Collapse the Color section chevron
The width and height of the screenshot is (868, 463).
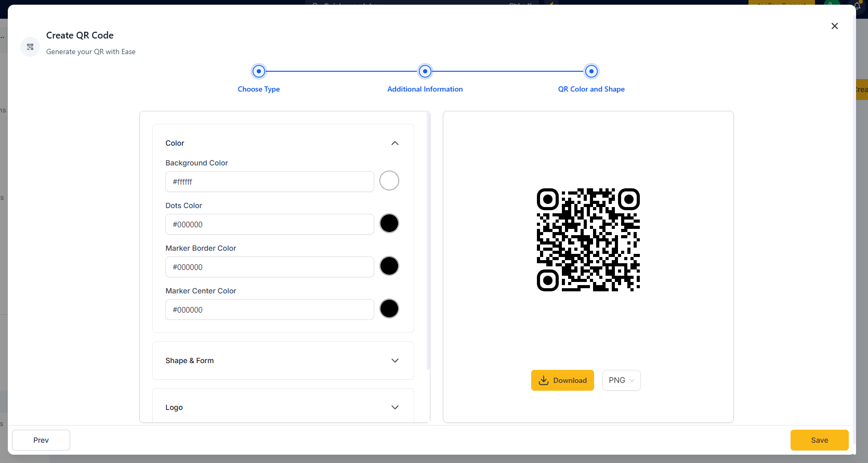click(x=395, y=143)
